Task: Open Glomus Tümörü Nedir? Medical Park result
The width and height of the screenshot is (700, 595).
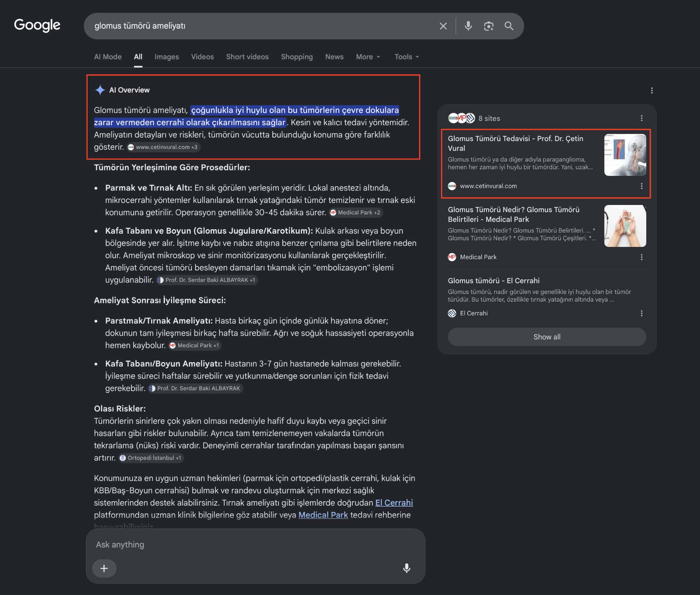Action: coord(514,214)
